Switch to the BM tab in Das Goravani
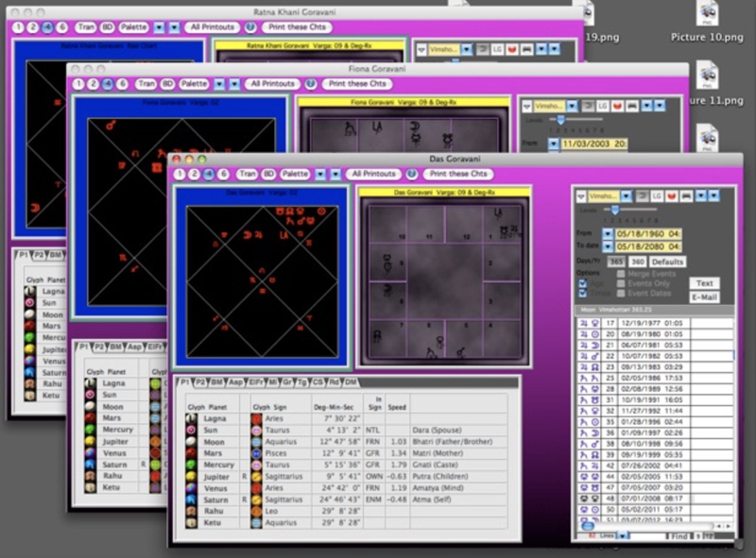The image size is (756, 558). [x=216, y=381]
